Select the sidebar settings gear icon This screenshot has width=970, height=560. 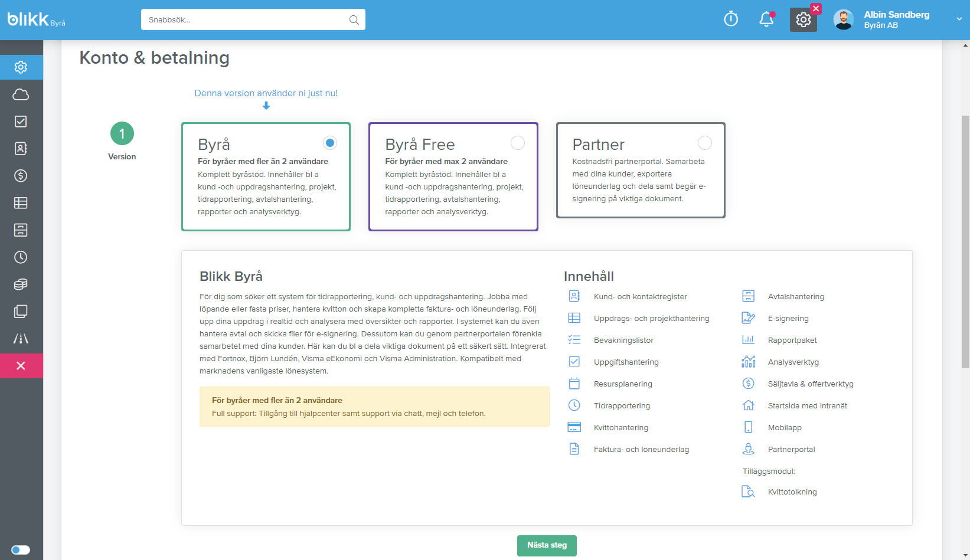[x=21, y=67]
